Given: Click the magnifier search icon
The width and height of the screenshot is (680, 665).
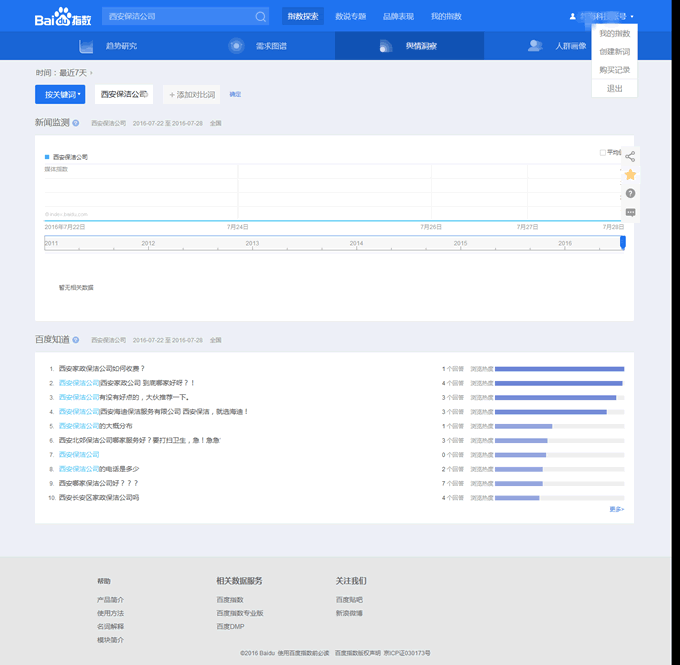Looking at the screenshot, I should click(x=260, y=16).
